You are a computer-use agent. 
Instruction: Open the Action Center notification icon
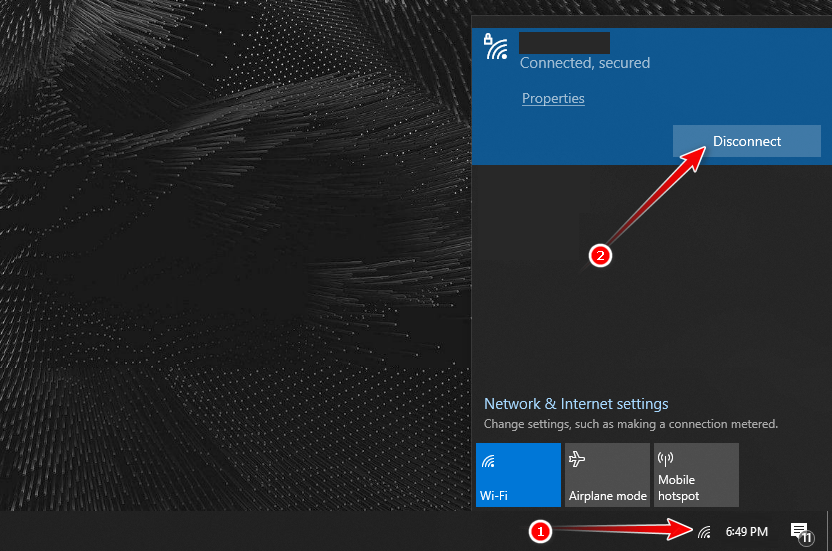799,530
